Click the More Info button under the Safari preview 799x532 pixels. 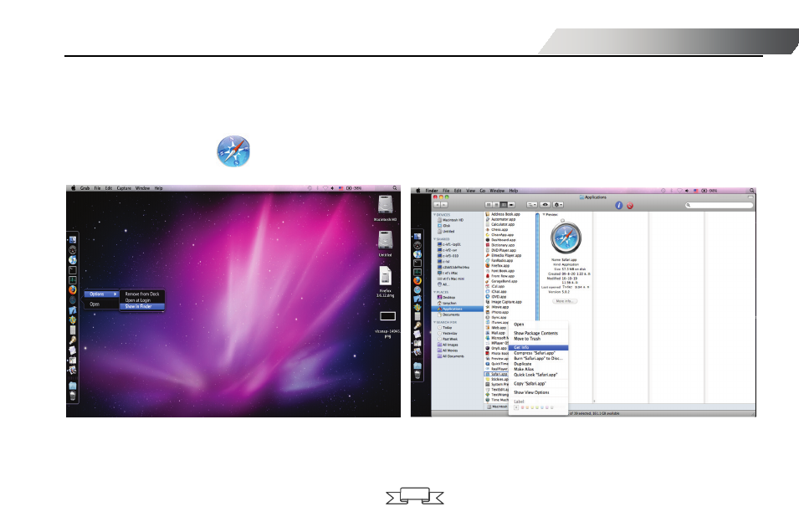[565, 301]
